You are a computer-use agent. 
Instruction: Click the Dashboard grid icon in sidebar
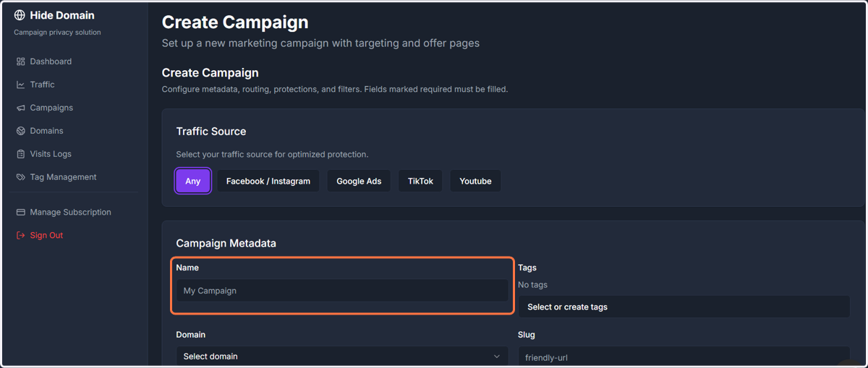(x=20, y=61)
